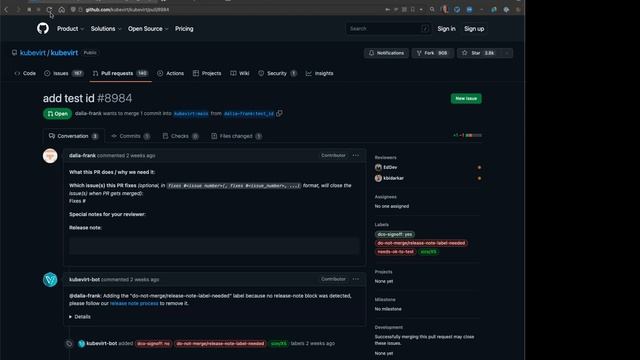Follow the release note process link
The height and width of the screenshot is (360, 640).
point(134,303)
